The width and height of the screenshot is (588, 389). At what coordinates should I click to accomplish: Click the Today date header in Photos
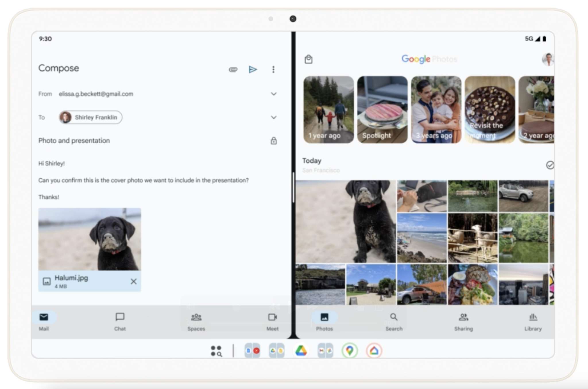tap(312, 160)
